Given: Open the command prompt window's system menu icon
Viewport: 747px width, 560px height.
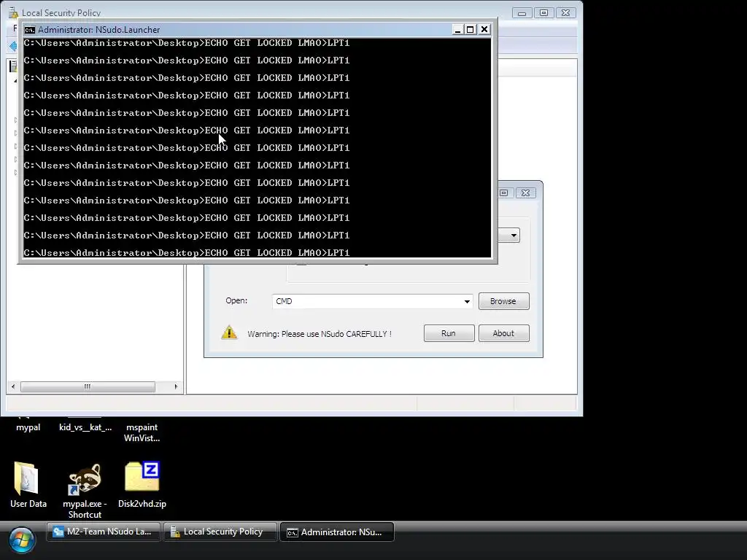Looking at the screenshot, I should [29, 29].
